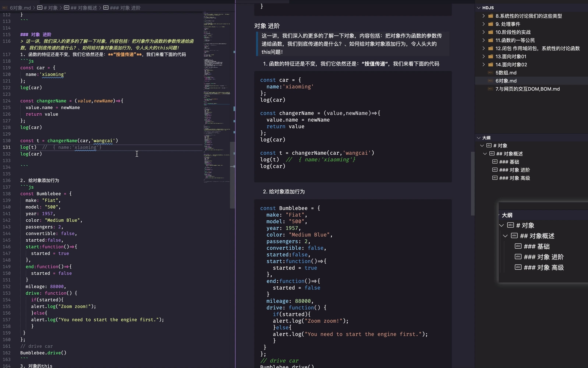Expand the 8.系统性的讨论我们的这些类型 folder

[x=484, y=16]
